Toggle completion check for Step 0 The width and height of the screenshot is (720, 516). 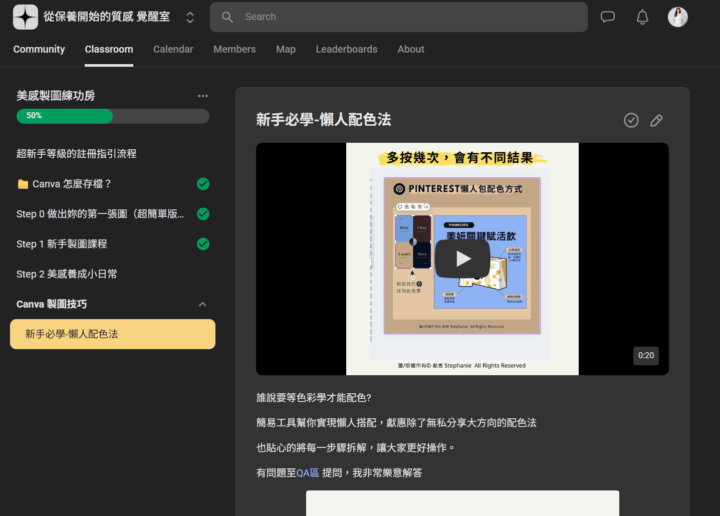click(x=203, y=214)
